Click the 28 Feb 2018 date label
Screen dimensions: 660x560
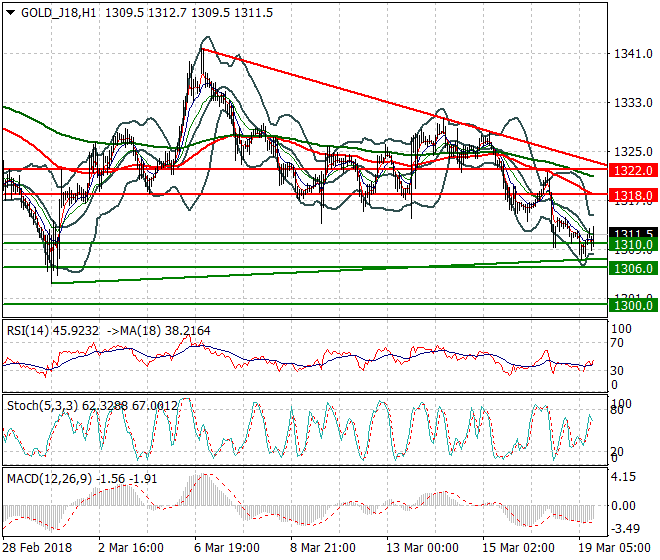(x=37, y=548)
